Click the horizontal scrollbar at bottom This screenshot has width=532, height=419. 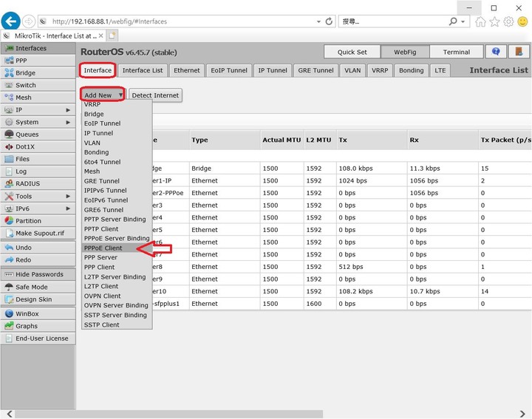pyautogui.click(x=168, y=414)
